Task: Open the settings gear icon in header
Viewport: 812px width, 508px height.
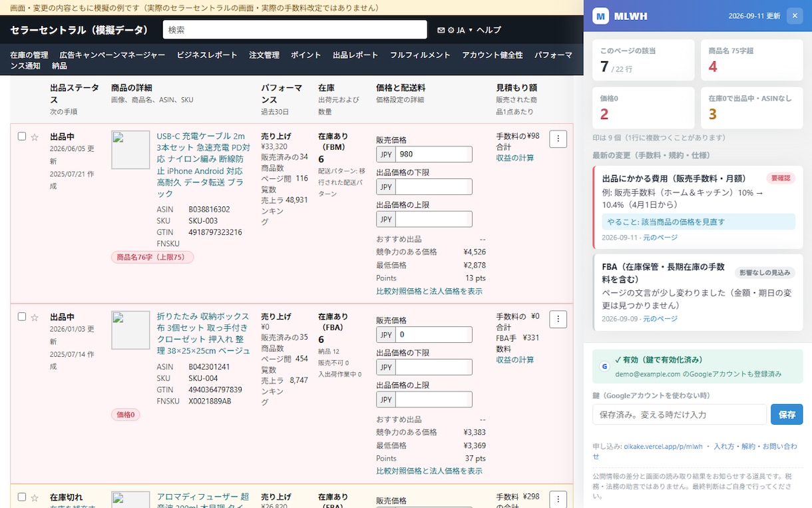Action: click(451, 30)
